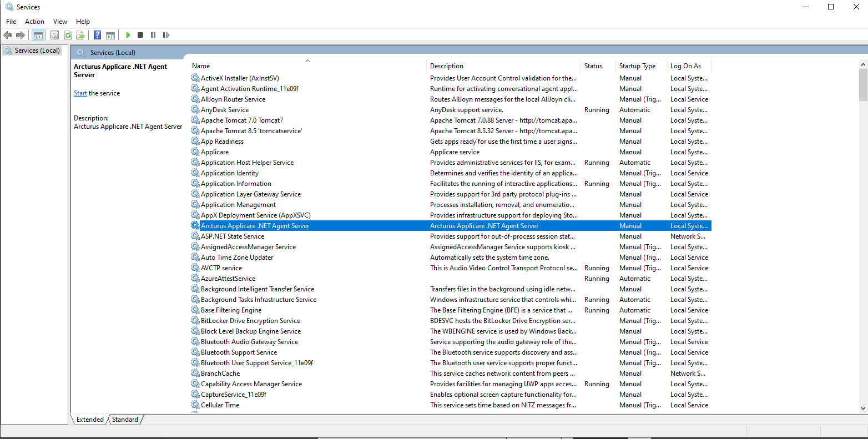Toggle Show/Hide Console Tree button
The width and height of the screenshot is (868, 439).
point(38,35)
